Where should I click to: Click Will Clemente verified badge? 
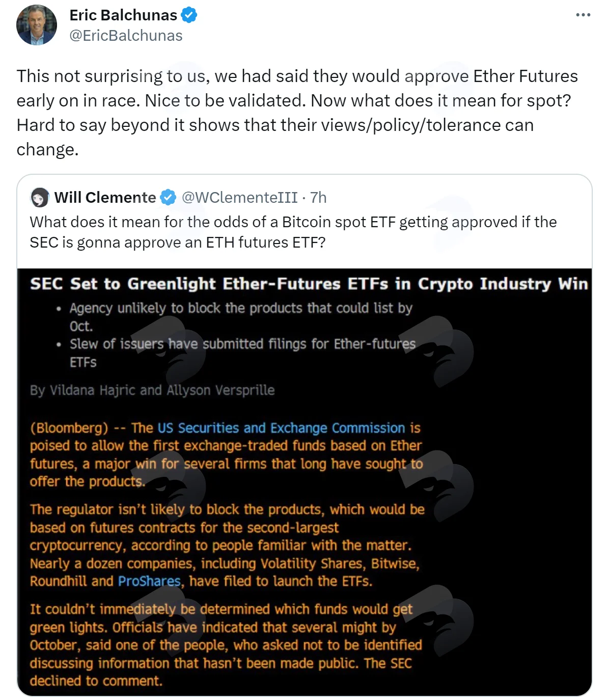point(168,197)
